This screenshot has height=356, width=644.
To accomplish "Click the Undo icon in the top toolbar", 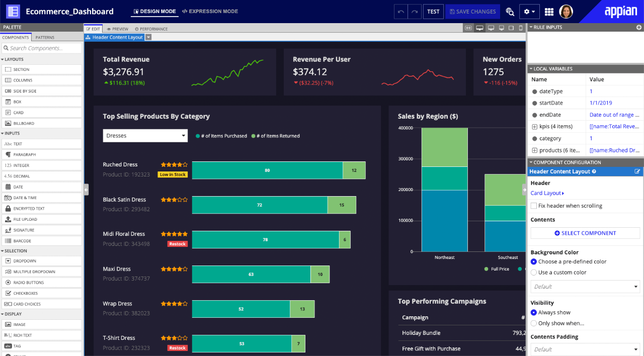I will (401, 12).
